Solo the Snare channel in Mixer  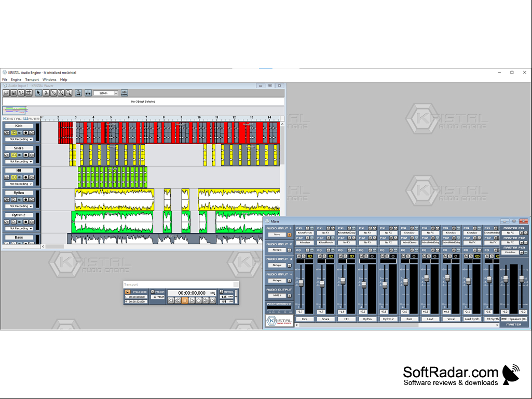pyautogui.click(x=324, y=256)
